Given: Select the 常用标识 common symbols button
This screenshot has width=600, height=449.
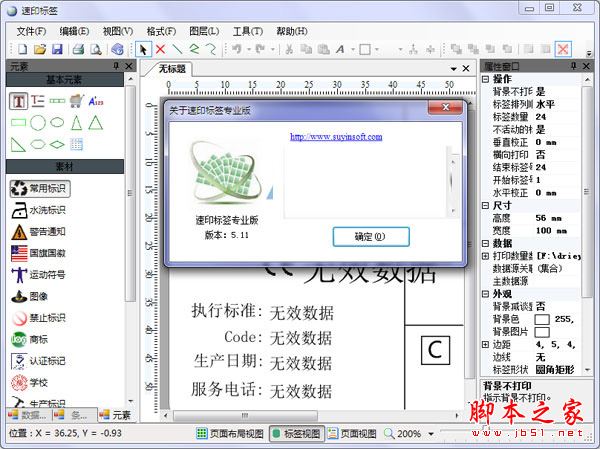Looking at the screenshot, I should 40,188.
